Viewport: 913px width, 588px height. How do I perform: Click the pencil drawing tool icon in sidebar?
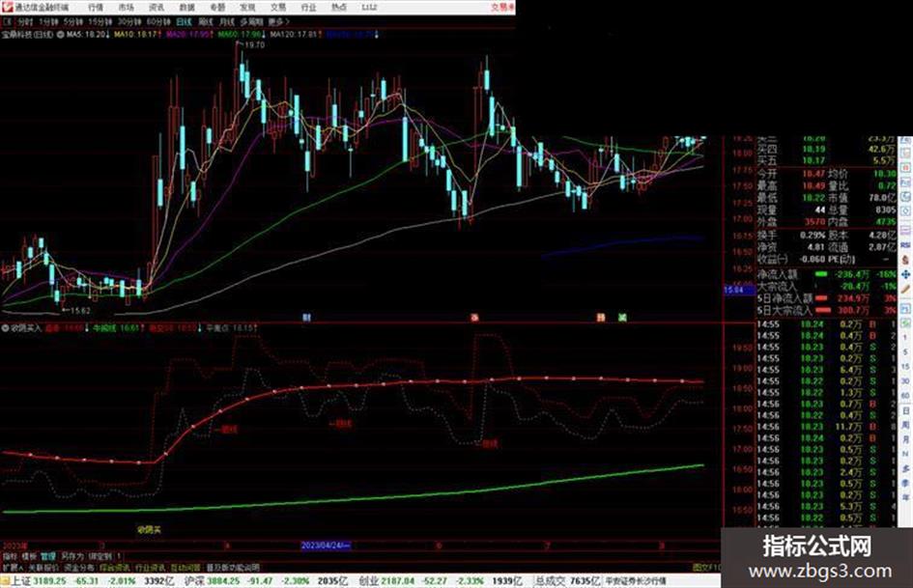coord(905,289)
